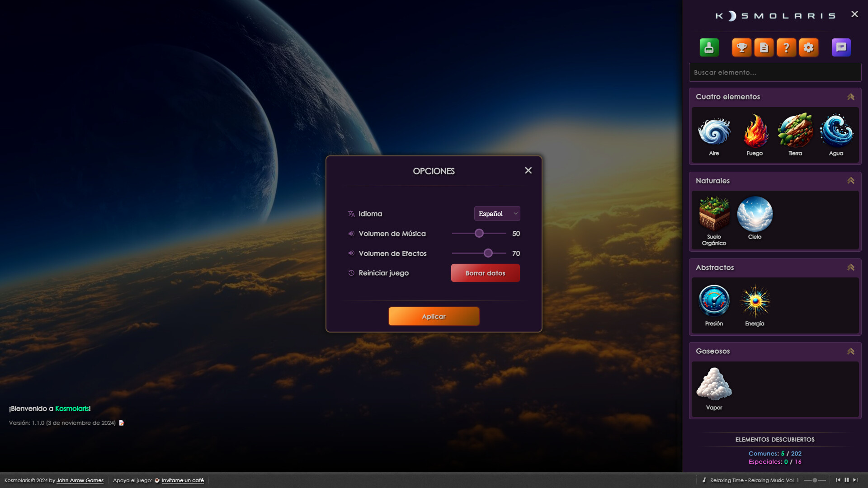
Task: Collapse the Cuatro elementos section
Action: pyautogui.click(x=850, y=97)
